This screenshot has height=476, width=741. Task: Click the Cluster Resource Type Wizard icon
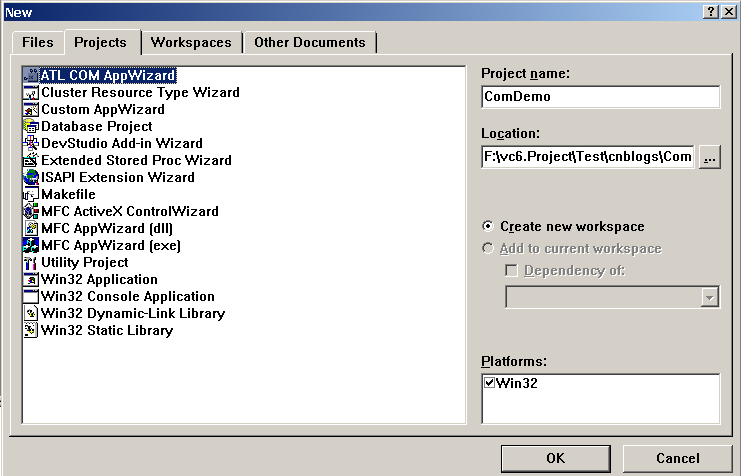click(x=31, y=92)
